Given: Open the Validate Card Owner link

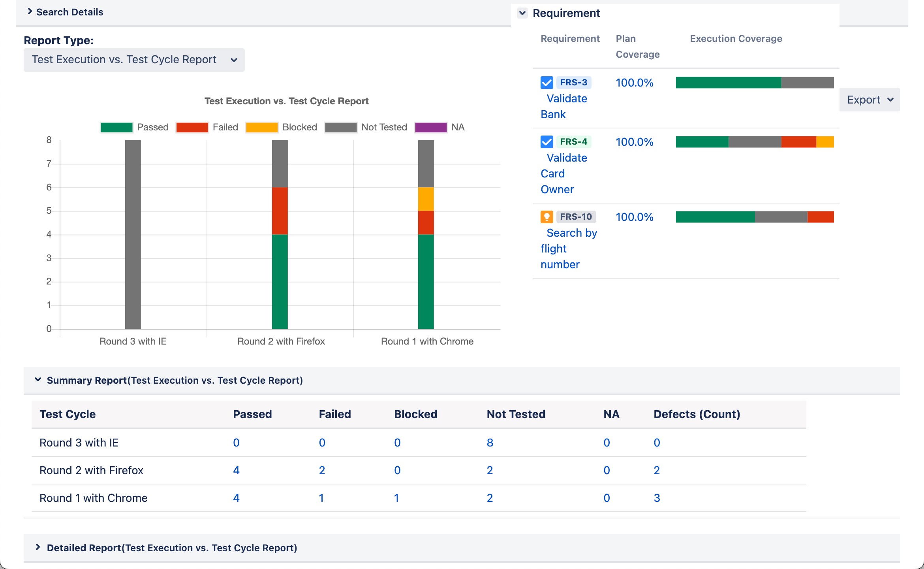Looking at the screenshot, I should pyautogui.click(x=564, y=173).
